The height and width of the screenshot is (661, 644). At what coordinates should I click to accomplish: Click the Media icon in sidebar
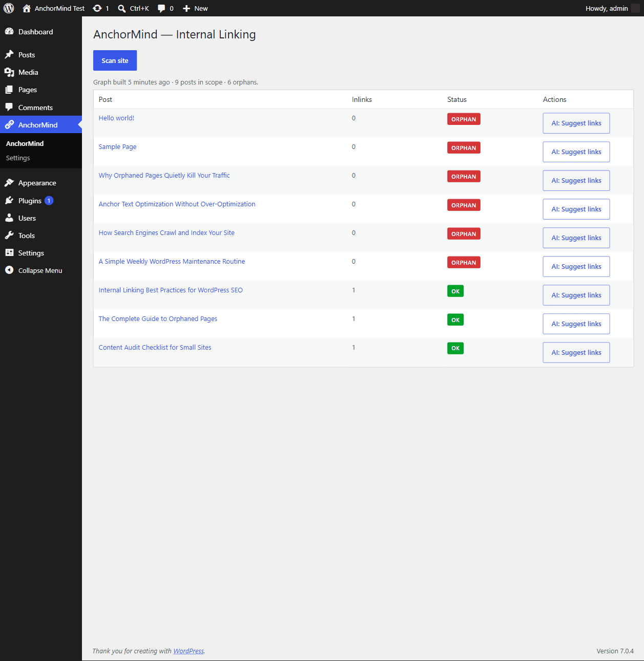(9, 72)
